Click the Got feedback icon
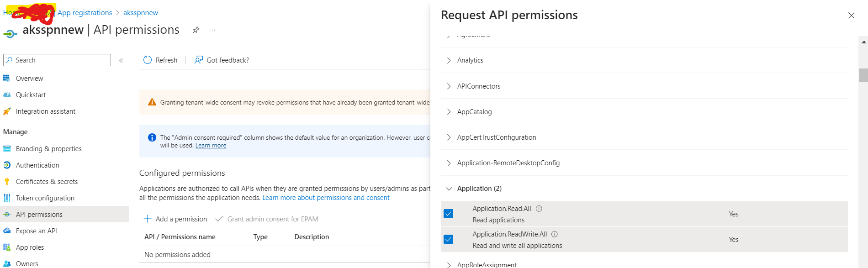The width and height of the screenshot is (868, 268). pyautogui.click(x=199, y=60)
